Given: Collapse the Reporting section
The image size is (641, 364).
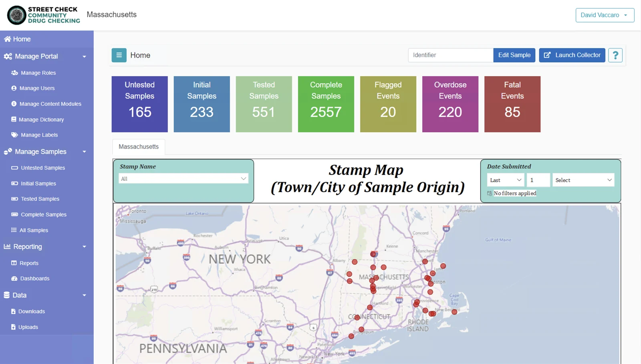Looking at the screenshot, I should click(85, 247).
